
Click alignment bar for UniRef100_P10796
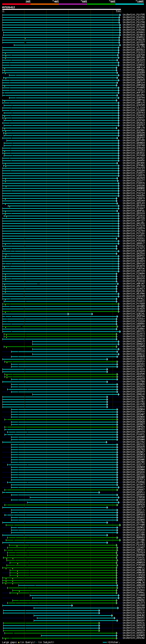[61, 17]
